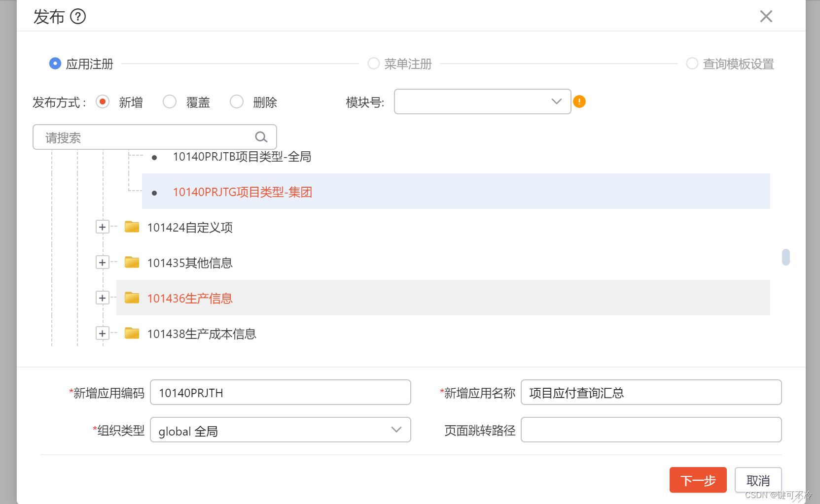The height and width of the screenshot is (504, 820).
Task: Click the folder icon of 101435其他信息
Action: (x=131, y=262)
